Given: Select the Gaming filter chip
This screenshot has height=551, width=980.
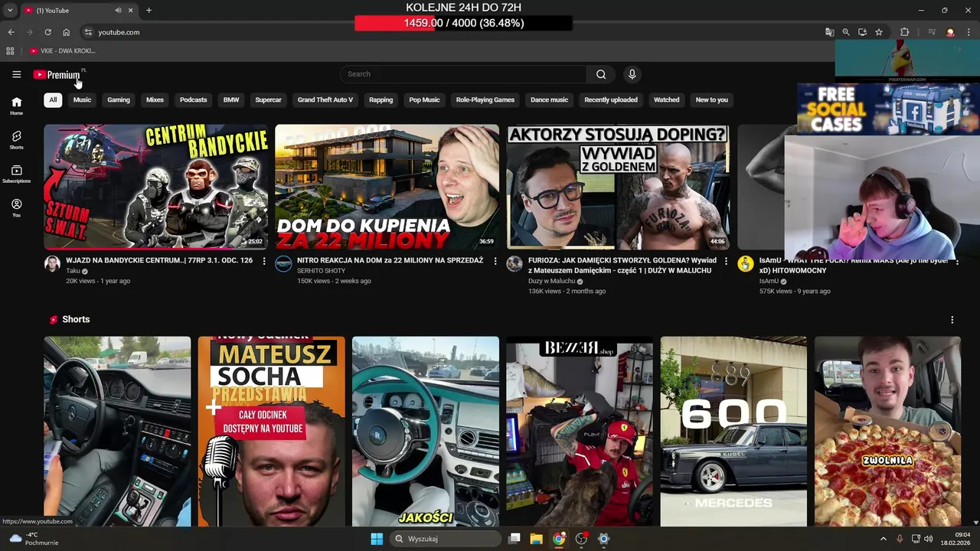Looking at the screenshot, I should [x=119, y=99].
